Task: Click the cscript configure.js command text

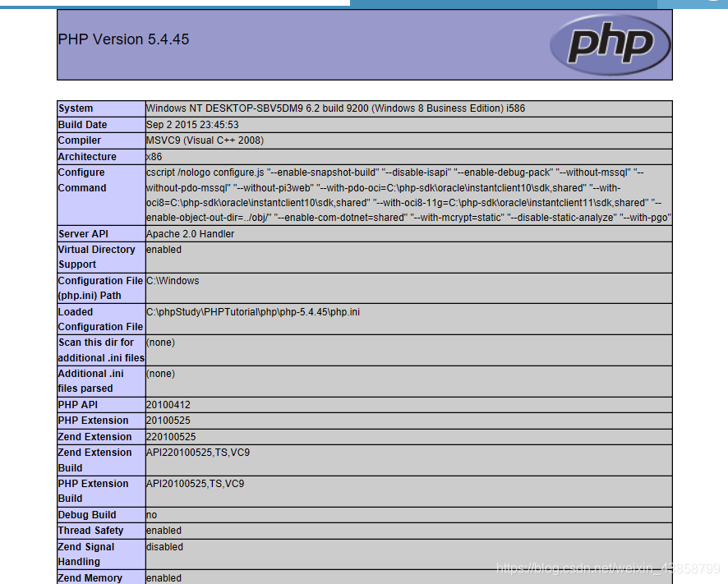Action: [408, 195]
